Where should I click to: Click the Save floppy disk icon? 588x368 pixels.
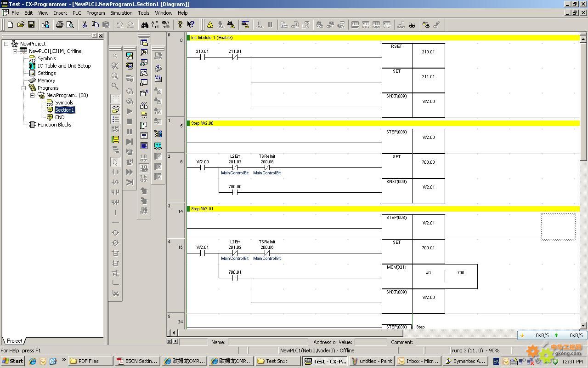31,25
